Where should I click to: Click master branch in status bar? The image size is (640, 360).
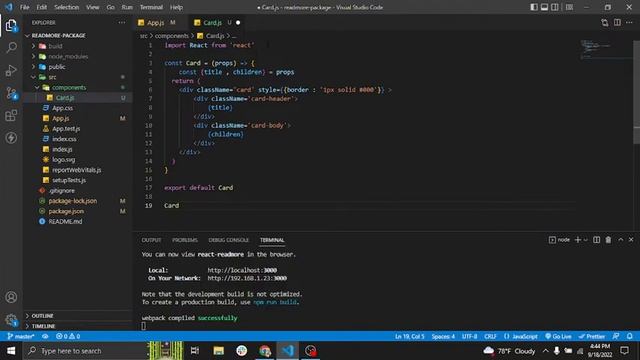pyautogui.click(x=21, y=336)
